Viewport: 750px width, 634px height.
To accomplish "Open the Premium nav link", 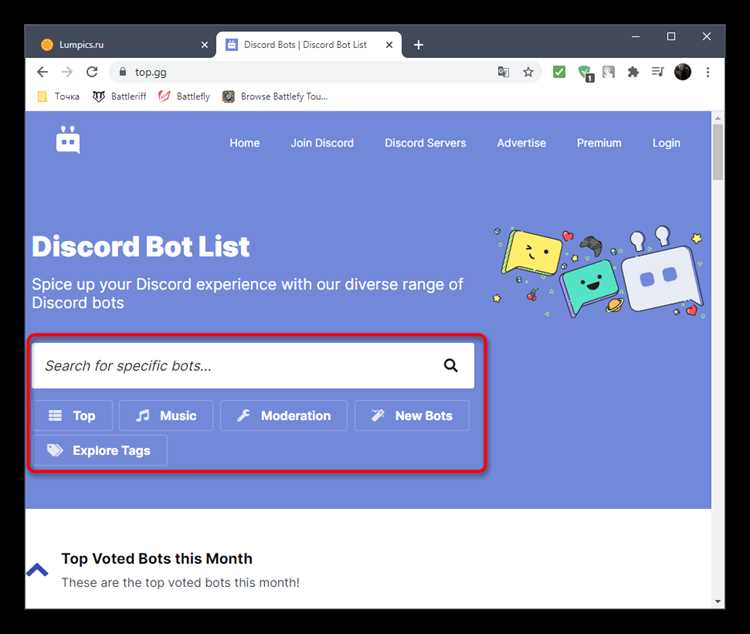I will pyautogui.click(x=599, y=143).
